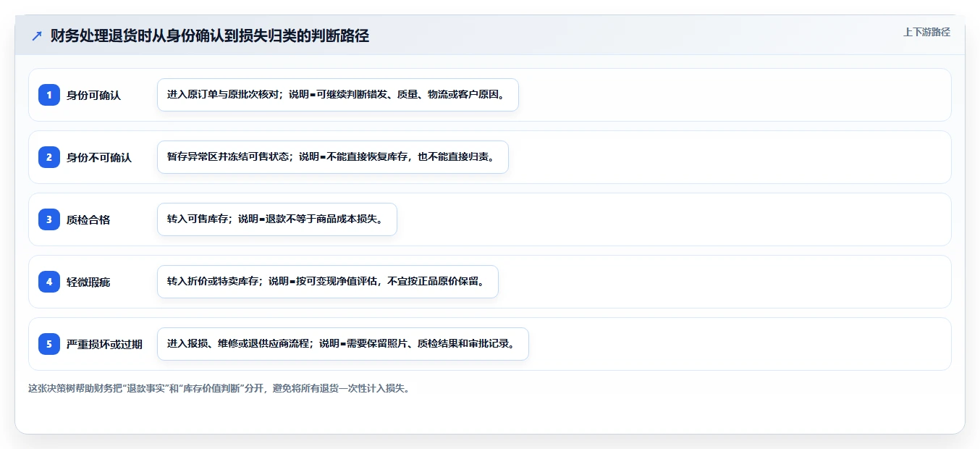Open the 转入可售库存 description box

pyautogui.click(x=277, y=219)
